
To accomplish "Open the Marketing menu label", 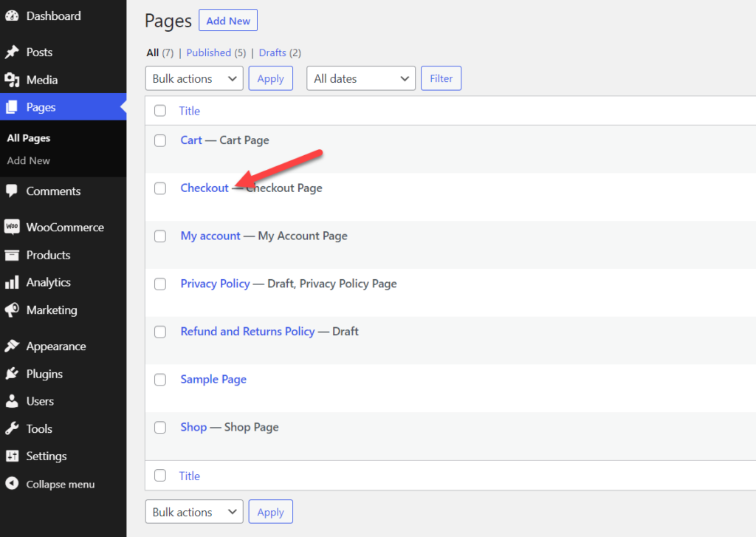I will click(x=52, y=309).
